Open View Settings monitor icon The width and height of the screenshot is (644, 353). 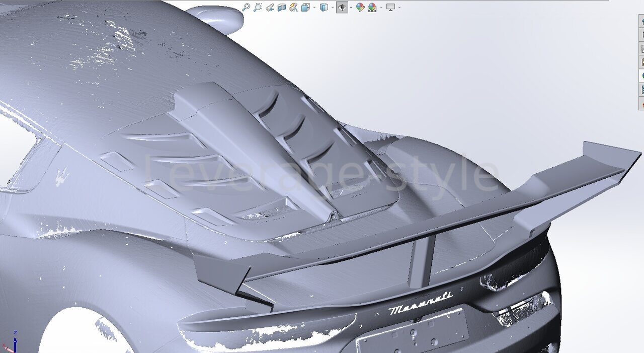tap(390, 7)
